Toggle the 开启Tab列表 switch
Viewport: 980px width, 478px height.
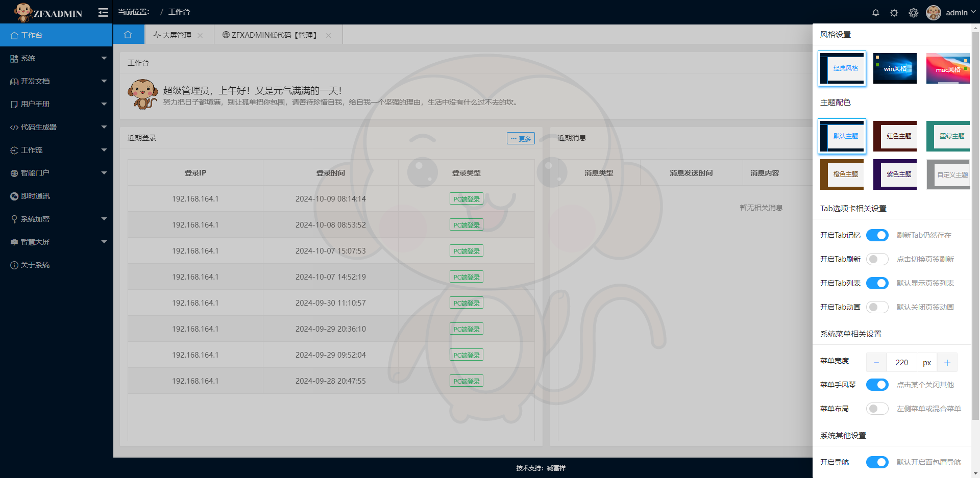877,283
